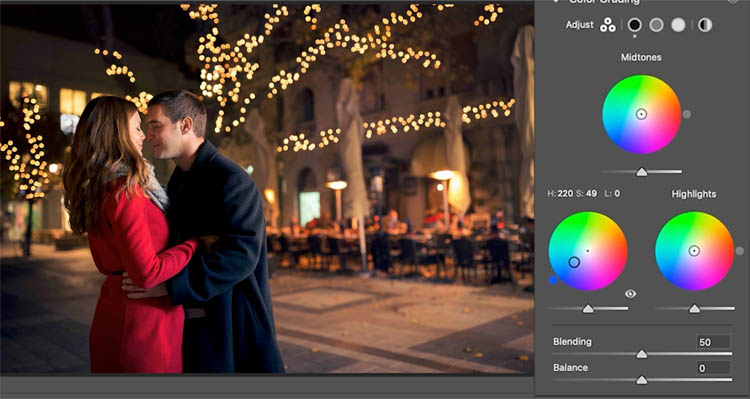The width and height of the screenshot is (750, 399).
Task: Click the Highlights luminance slider handle
Action: coord(694,309)
